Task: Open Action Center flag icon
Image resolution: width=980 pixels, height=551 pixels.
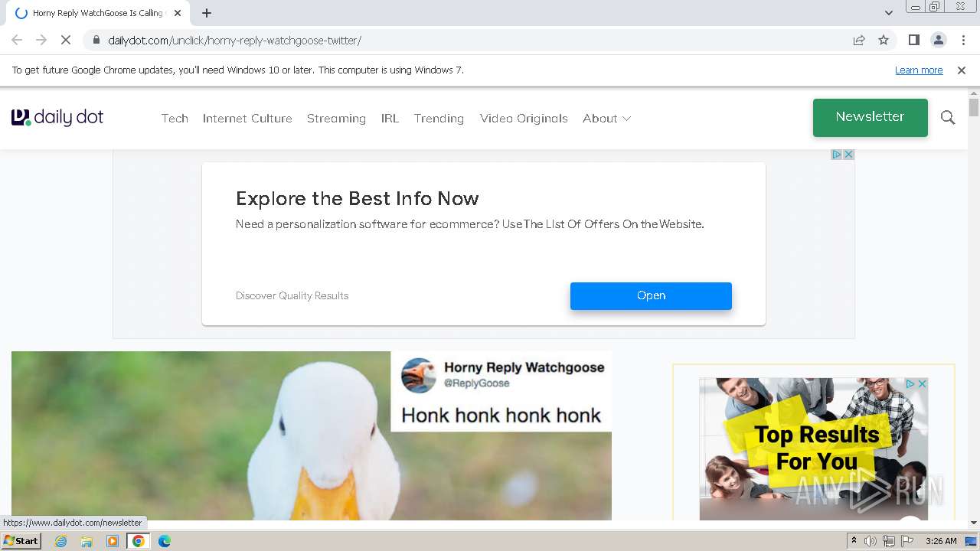Action: [907, 541]
